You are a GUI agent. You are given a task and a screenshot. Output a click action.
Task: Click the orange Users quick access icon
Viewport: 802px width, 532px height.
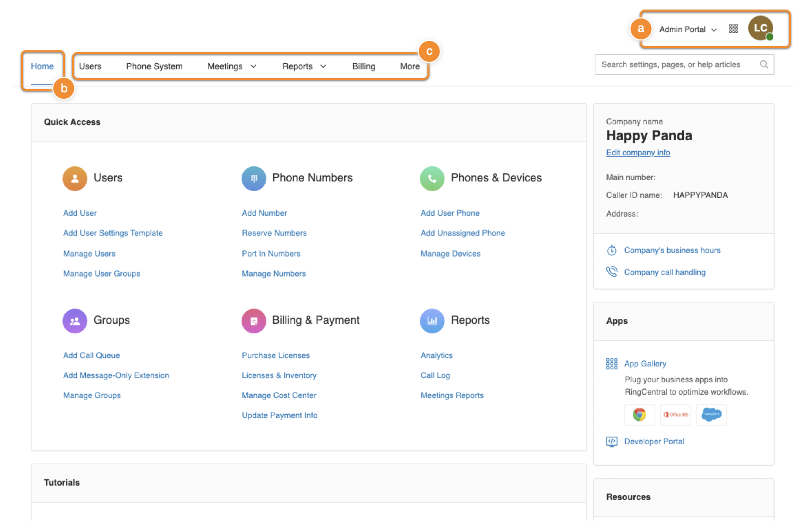[75, 178]
